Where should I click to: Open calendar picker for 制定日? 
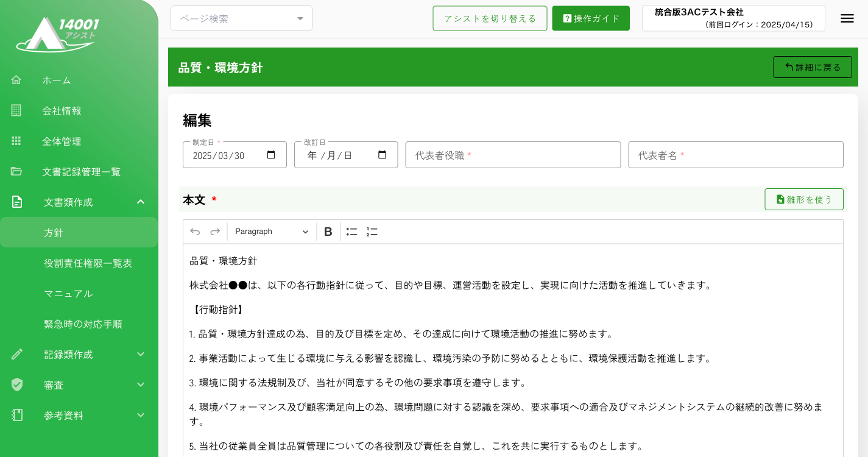click(272, 155)
